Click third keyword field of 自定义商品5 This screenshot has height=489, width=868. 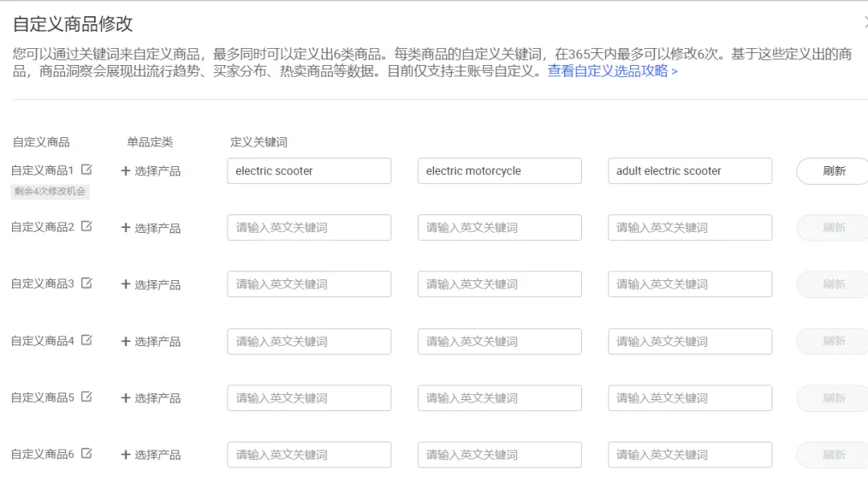tap(690, 397)
